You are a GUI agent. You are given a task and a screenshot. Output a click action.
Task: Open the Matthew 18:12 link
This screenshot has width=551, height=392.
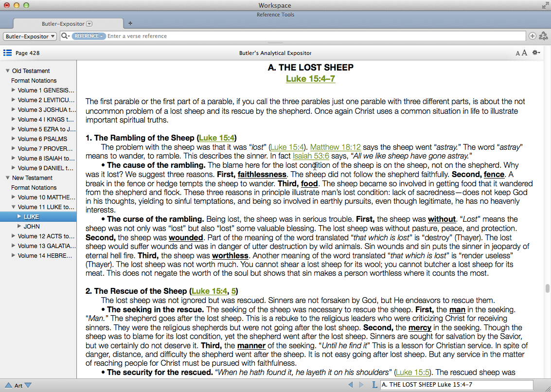[335, 147]
